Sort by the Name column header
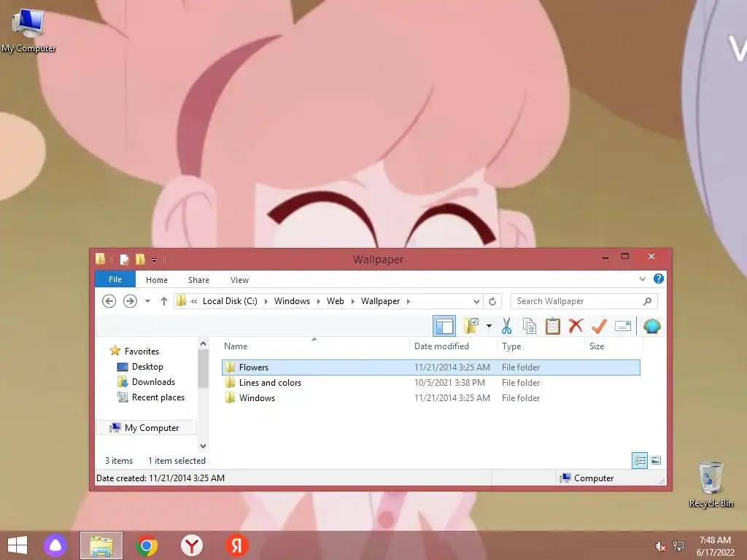The image size is (747, 560). (314, 346)
